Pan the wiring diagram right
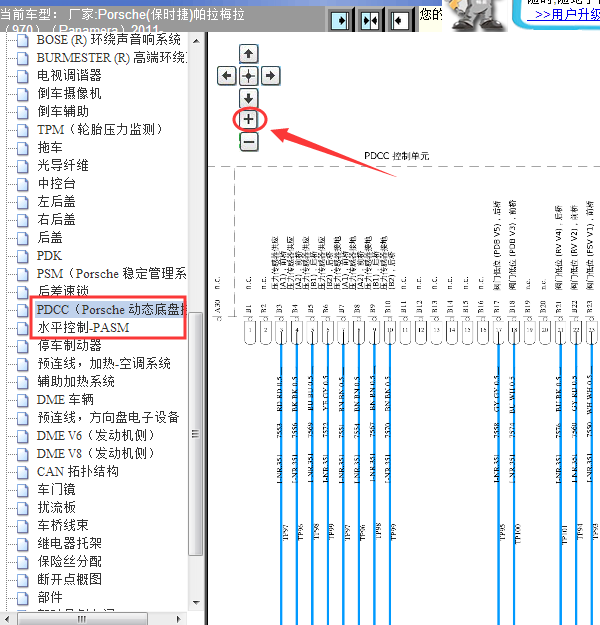The image size is (600, 625). (x=271, y=76)
